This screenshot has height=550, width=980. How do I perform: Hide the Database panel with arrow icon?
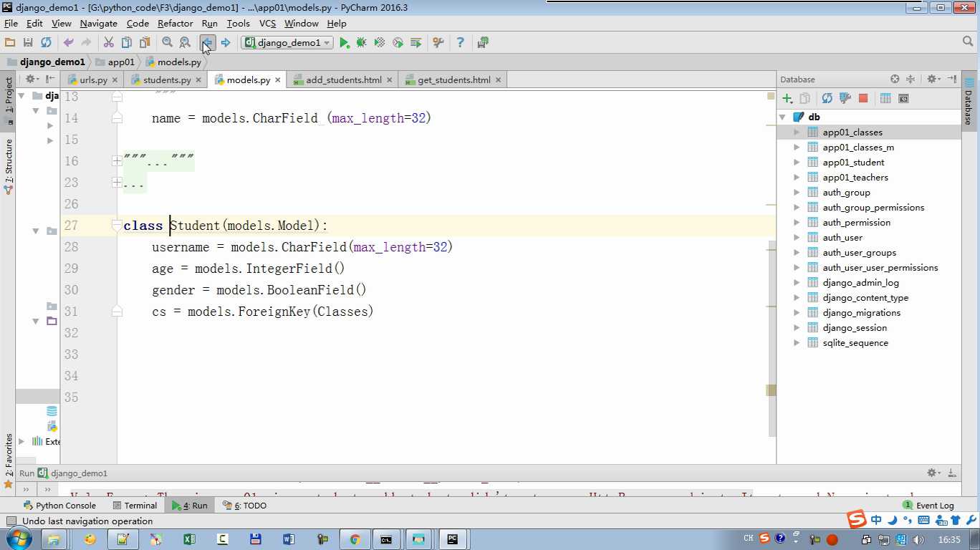click(x=951, y=79)
